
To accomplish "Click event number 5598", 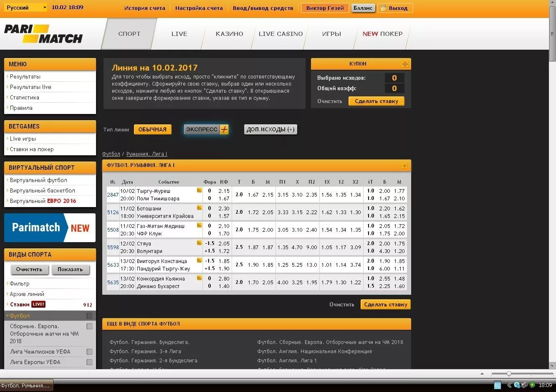I will [x=113, y=247].
